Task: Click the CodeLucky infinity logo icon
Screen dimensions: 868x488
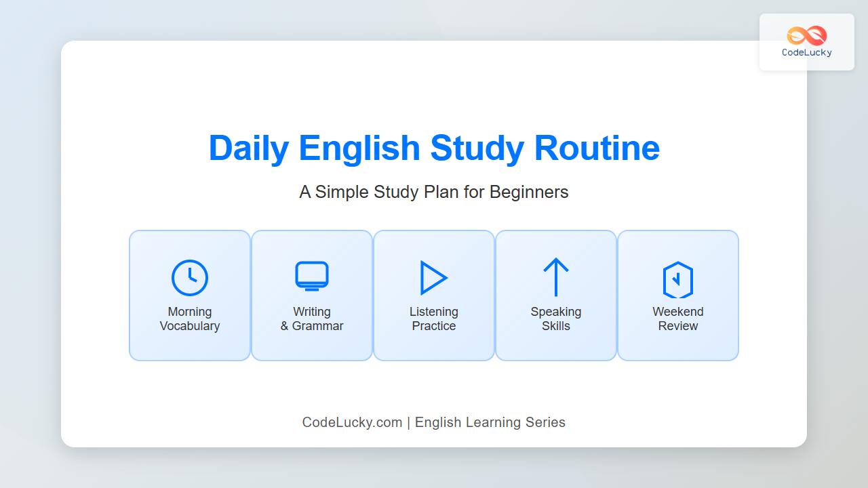Action: coord(807,35)
